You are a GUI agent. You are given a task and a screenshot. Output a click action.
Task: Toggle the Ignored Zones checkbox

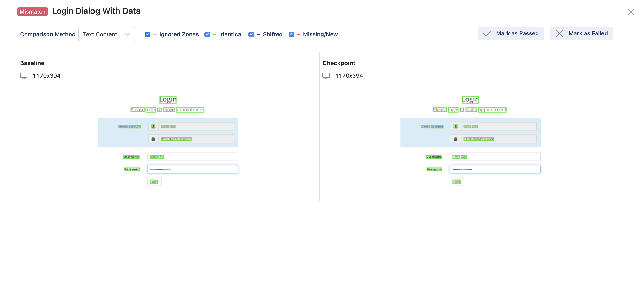pos(147,34)
